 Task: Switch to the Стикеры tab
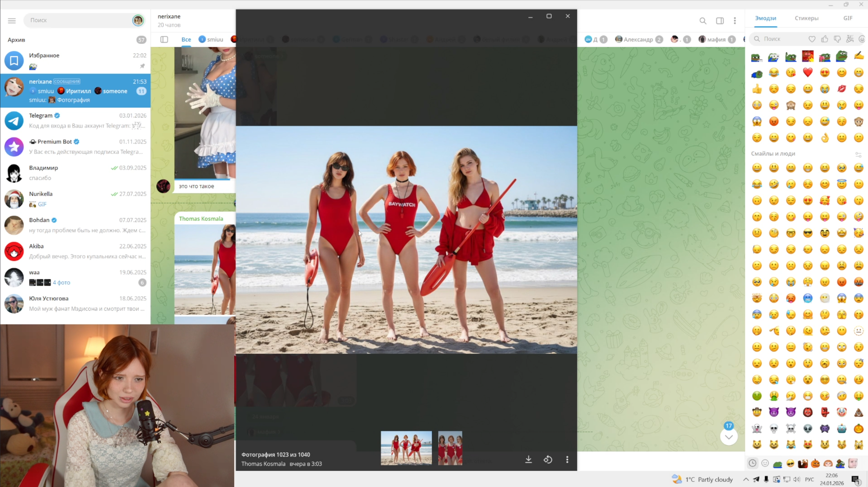click(806, 18)
